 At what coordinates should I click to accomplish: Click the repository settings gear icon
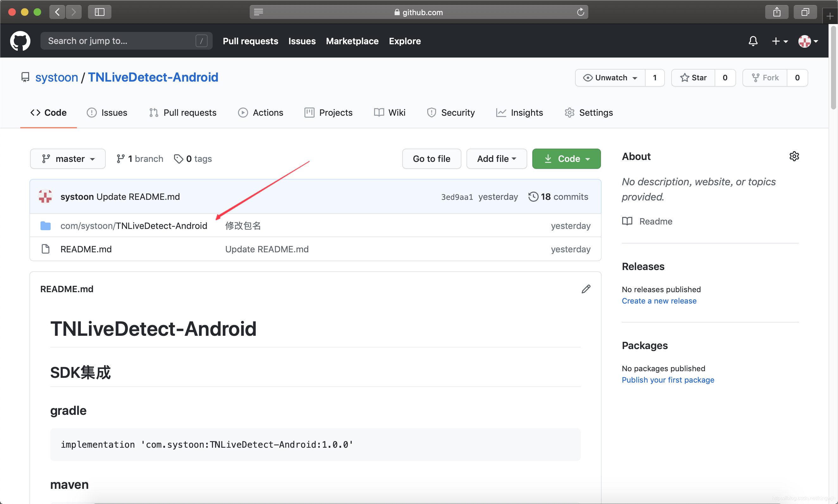(x=794, y=157)
